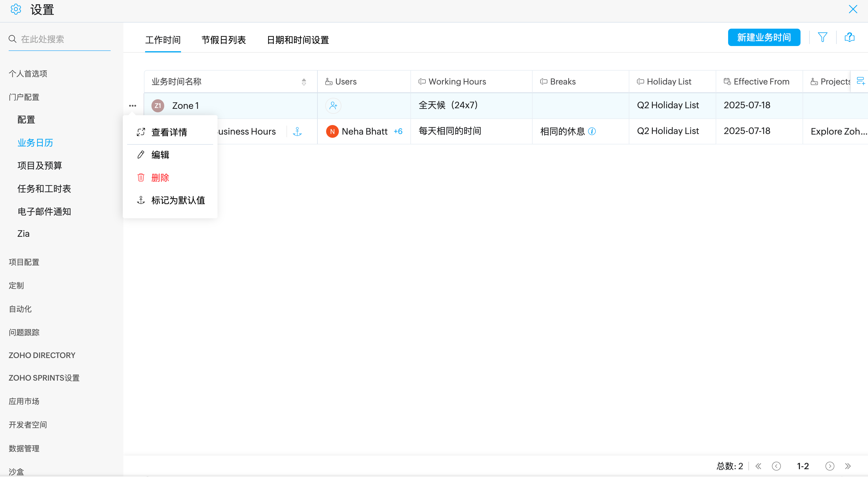Click the three-dot menu beside Zone 1
The height and width of the screenshot is (477, 868).
click(132, 105)
